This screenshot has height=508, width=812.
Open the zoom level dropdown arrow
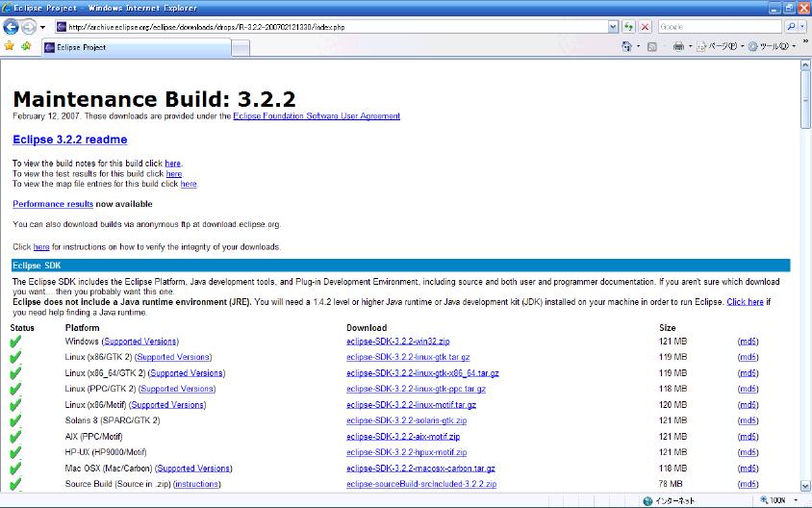pyautogui.click(x=796, y=500)
